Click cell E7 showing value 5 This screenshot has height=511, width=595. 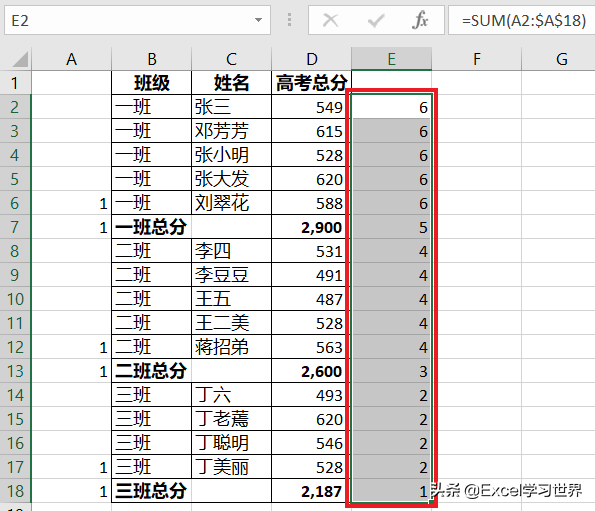pos(392,227)
